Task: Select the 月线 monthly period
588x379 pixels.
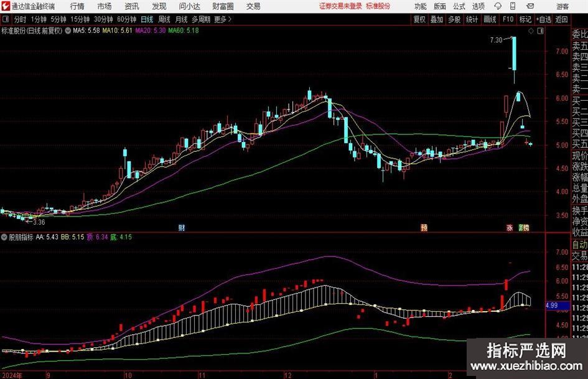Action: point(182,19)
